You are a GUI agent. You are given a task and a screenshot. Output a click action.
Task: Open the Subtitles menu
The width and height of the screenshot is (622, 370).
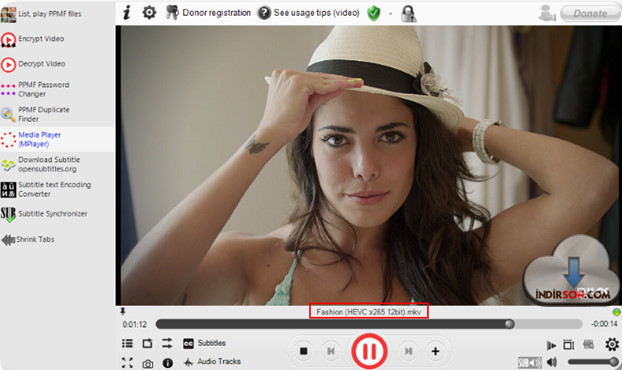pos(204,343)
